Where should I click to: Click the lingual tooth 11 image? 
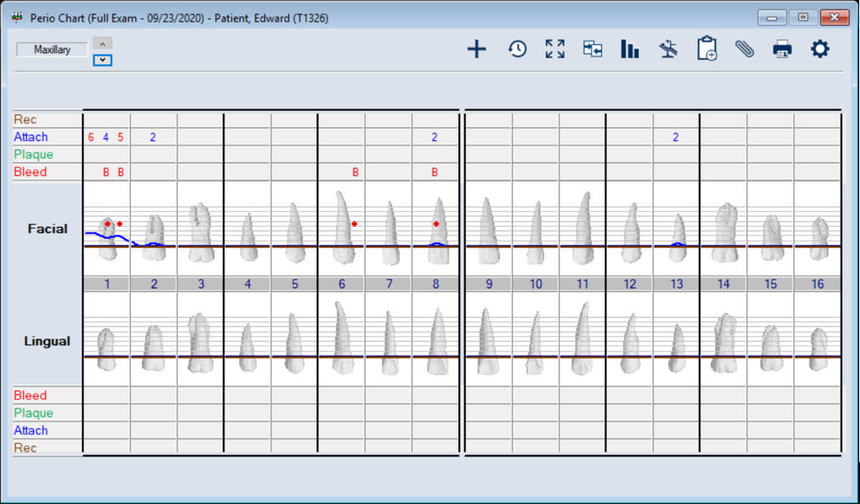pos(583,338)
